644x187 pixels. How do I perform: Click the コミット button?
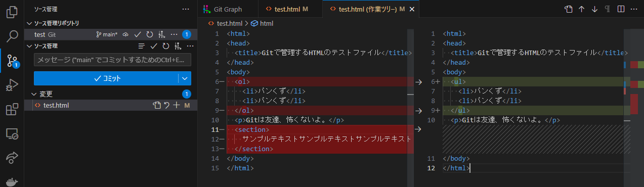[106, 78]
